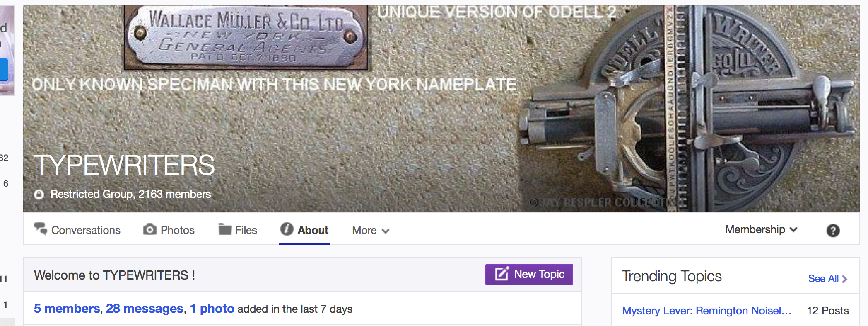The height and width of the screenshot is (326, 868).
Task: Click the About info icon
Action: point(287,229)
